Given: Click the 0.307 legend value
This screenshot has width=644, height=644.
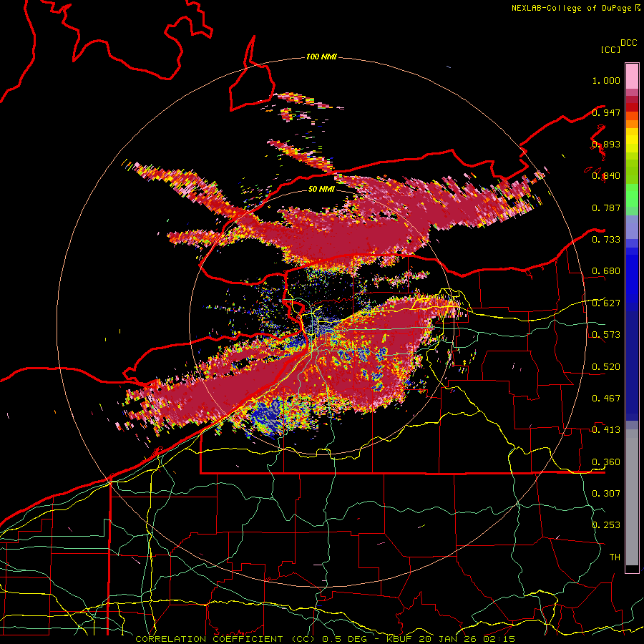Looking at the screenshot, I should (x=606, y=494).
